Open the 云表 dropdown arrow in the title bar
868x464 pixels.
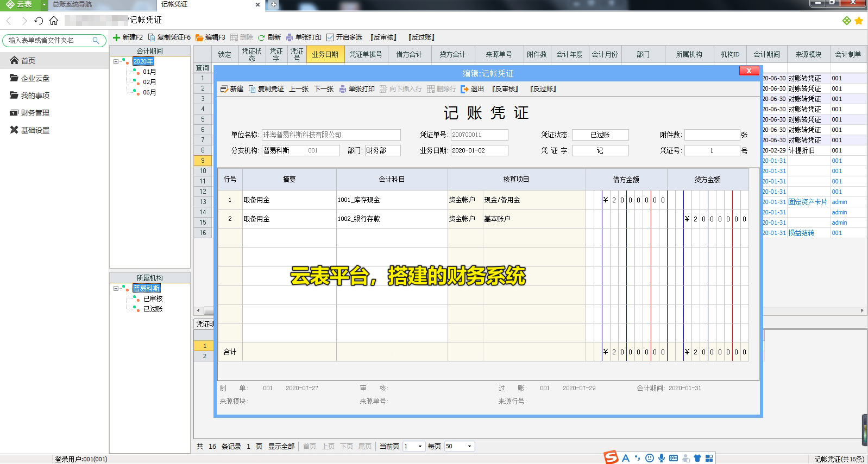[44, 4]
